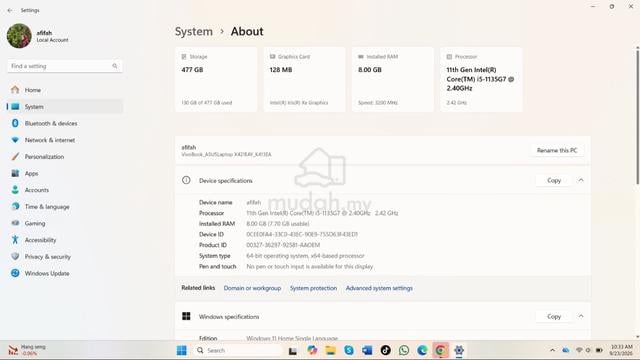Click the System type value text
640x360 pixels.
(x=305, y=256)
